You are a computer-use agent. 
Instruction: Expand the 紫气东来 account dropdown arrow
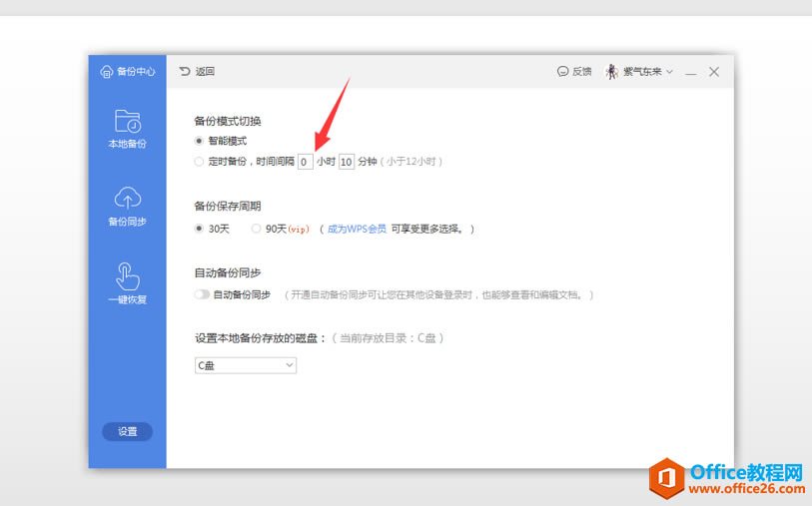point(669,72)
